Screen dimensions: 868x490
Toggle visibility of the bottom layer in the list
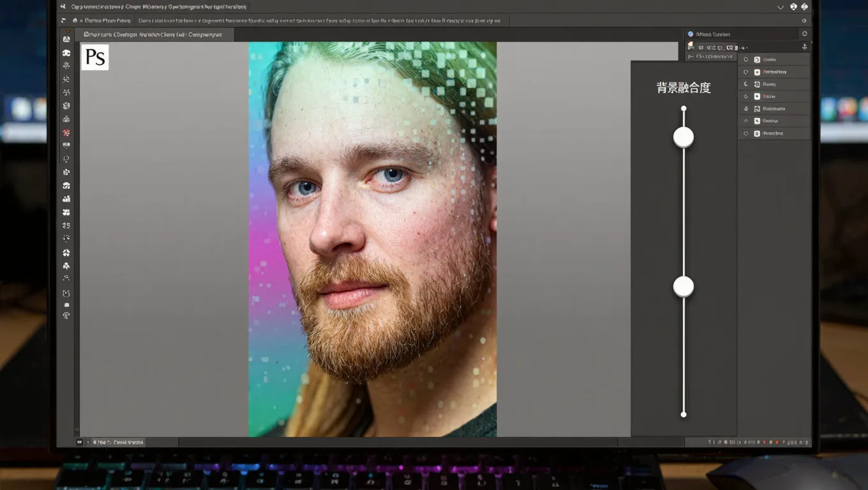click(746, 133)
